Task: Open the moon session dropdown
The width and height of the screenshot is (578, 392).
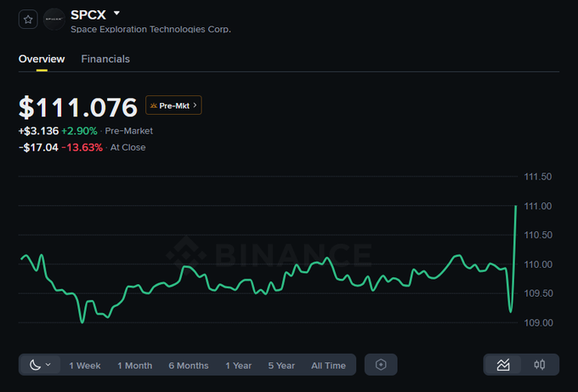Action: (x=40, y=365)
